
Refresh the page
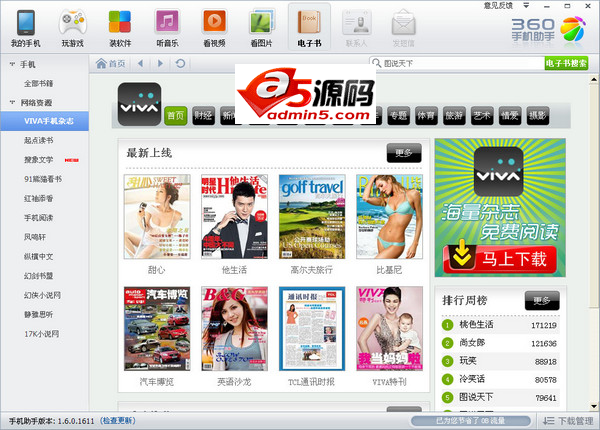(x=180, y=64)
